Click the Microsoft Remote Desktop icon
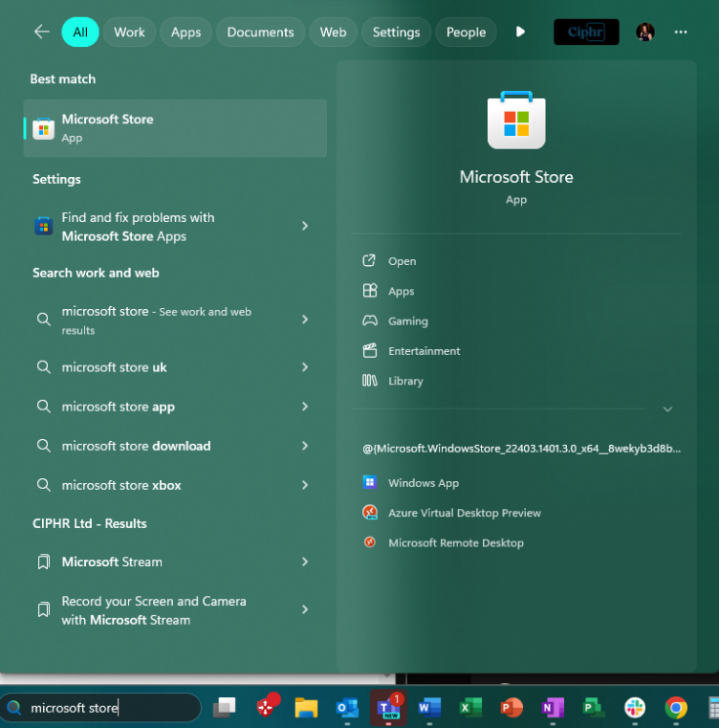 coord(369,541)
